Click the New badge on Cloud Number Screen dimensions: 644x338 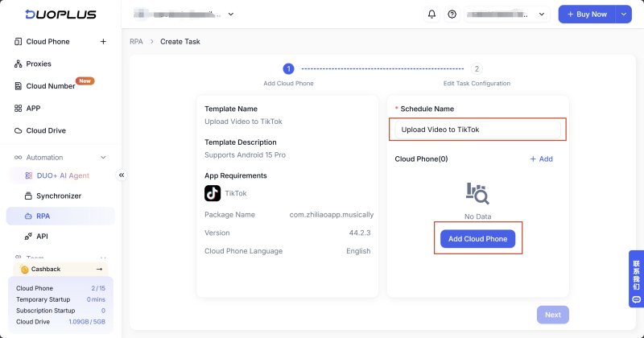point(85,81)
